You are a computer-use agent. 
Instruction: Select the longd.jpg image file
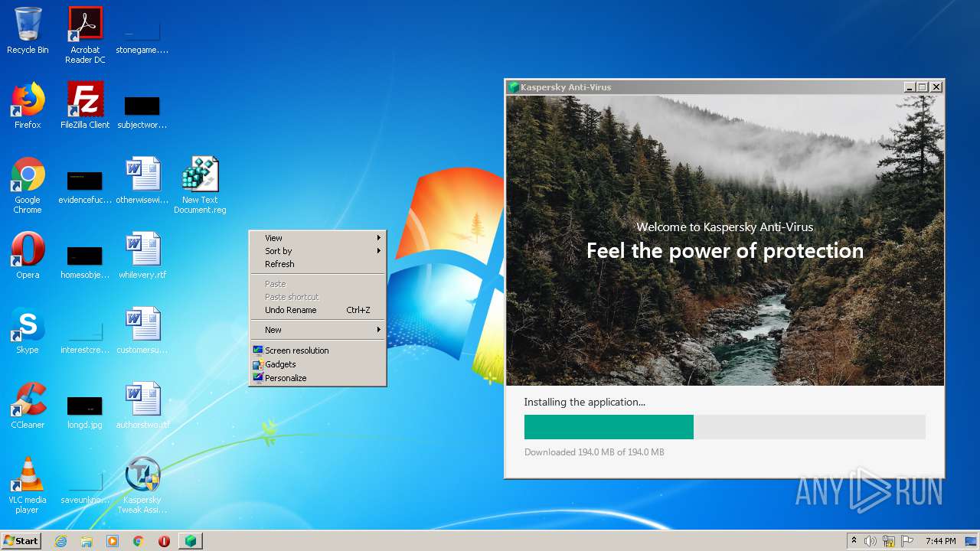coord(85,412)
